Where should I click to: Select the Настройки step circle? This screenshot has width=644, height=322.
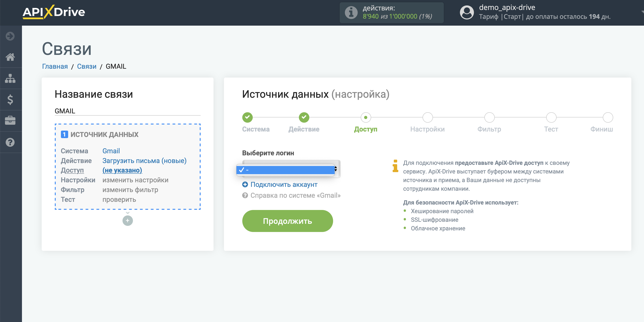(427, 117)
